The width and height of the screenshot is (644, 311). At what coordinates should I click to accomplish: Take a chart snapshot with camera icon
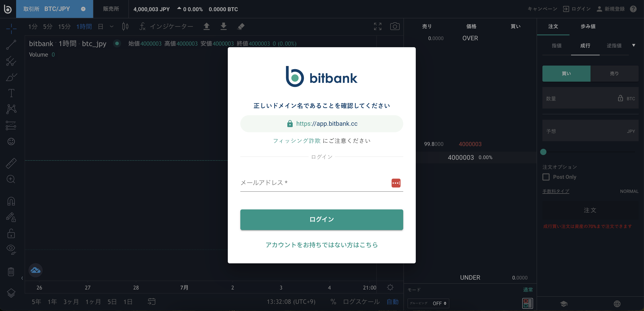coord(395,26)
